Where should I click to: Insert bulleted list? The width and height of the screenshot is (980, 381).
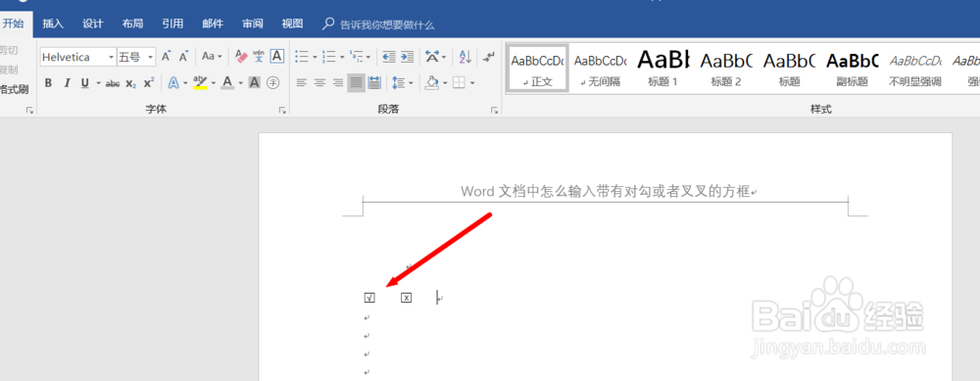[x=302, y=57]
